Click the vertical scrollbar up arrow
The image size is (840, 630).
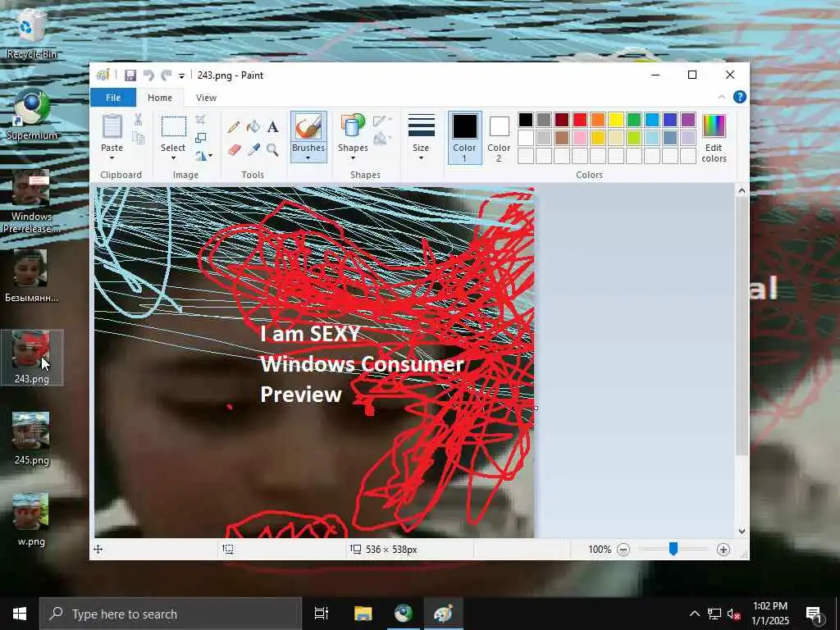[742, 190]
